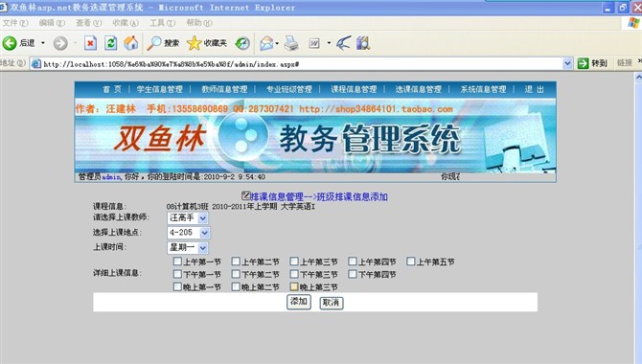The image size is (642, 364).
Task: Click the edit icon before 排课信息管理
Action: 245,195
